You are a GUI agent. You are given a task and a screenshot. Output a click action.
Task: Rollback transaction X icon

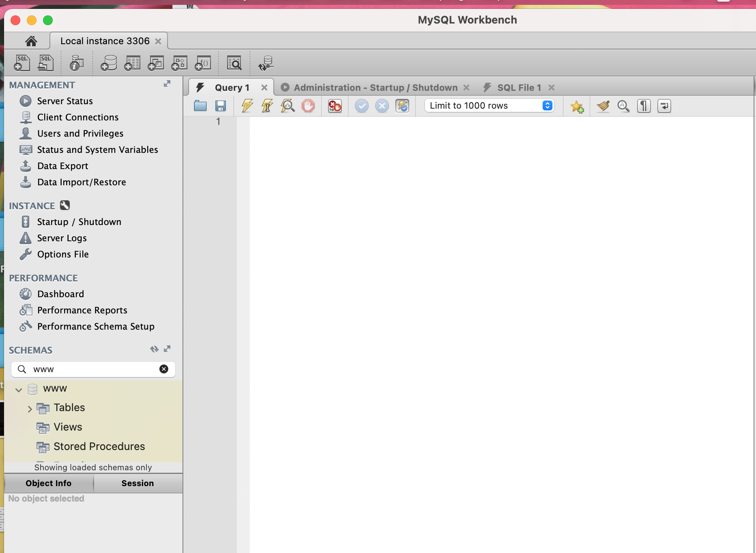pyautogui.click(x=382, y=106)
